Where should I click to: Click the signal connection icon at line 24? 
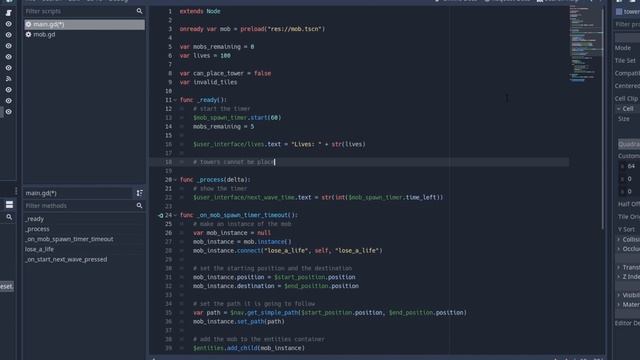[161, 216]
